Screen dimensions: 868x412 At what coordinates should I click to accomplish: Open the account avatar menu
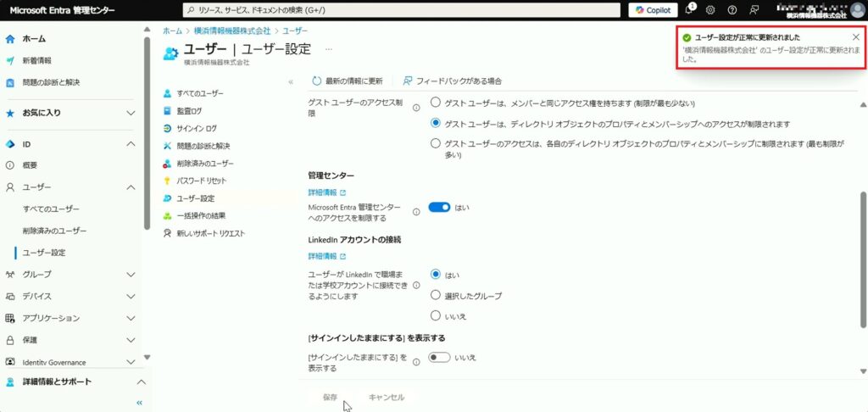click(858, 10)
